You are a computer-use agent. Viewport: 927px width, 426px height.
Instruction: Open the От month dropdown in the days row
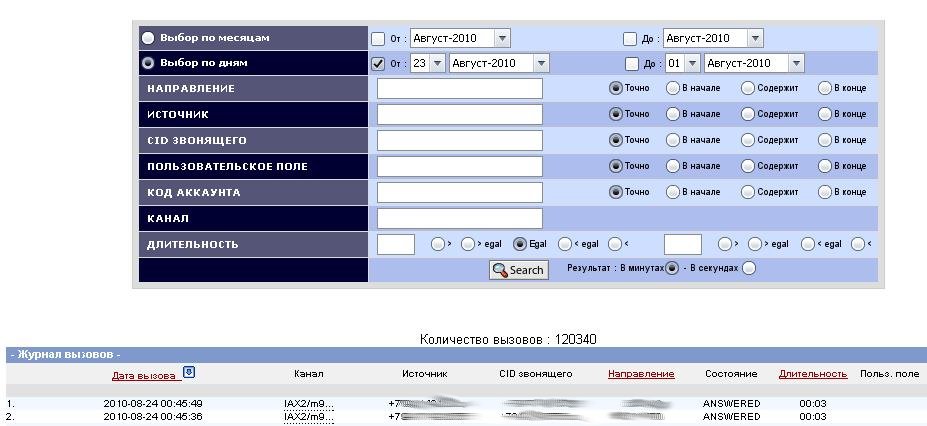(499, 63)
